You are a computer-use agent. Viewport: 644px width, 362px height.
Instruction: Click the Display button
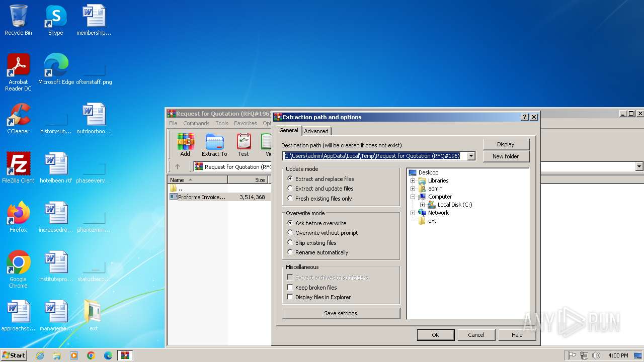coord(506,144)
